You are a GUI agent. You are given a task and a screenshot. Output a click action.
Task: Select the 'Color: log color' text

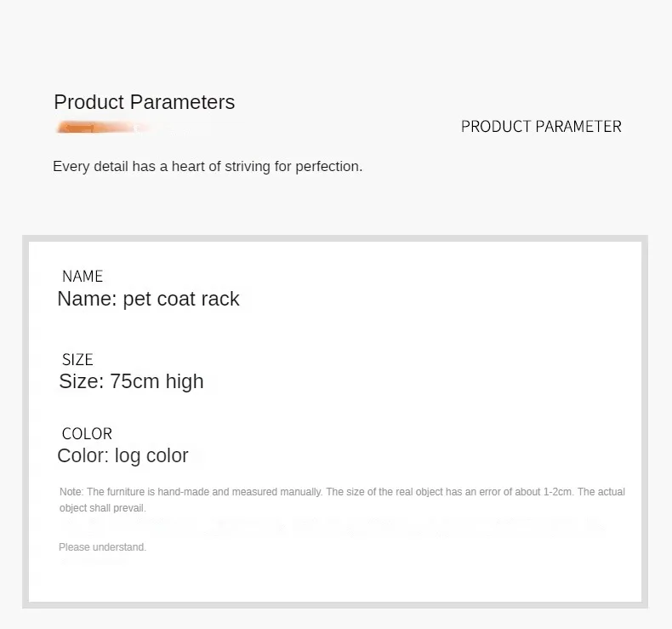click(x=123, y=455)
